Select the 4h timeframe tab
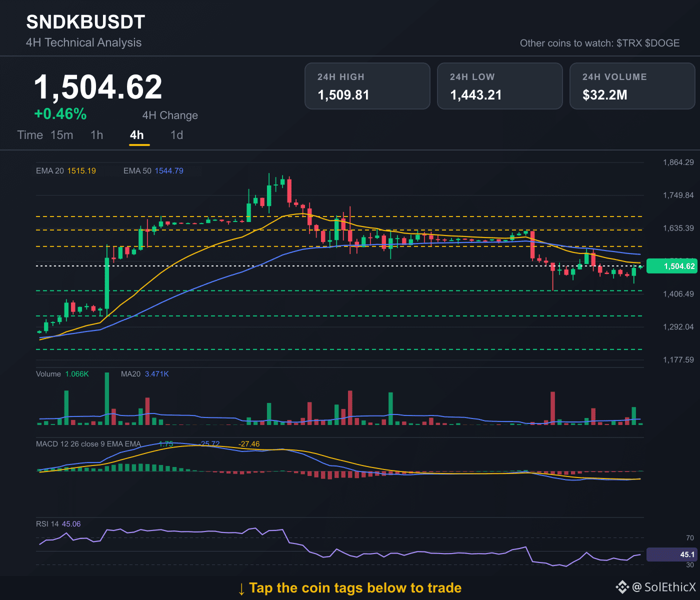 coord(136,135)
